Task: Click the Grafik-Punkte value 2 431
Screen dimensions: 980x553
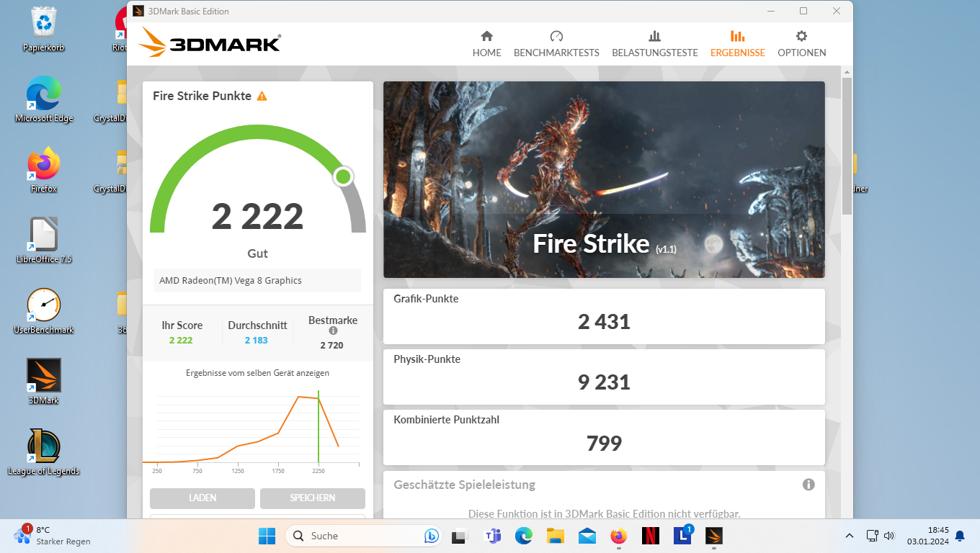Action: [x=604, y=322]
